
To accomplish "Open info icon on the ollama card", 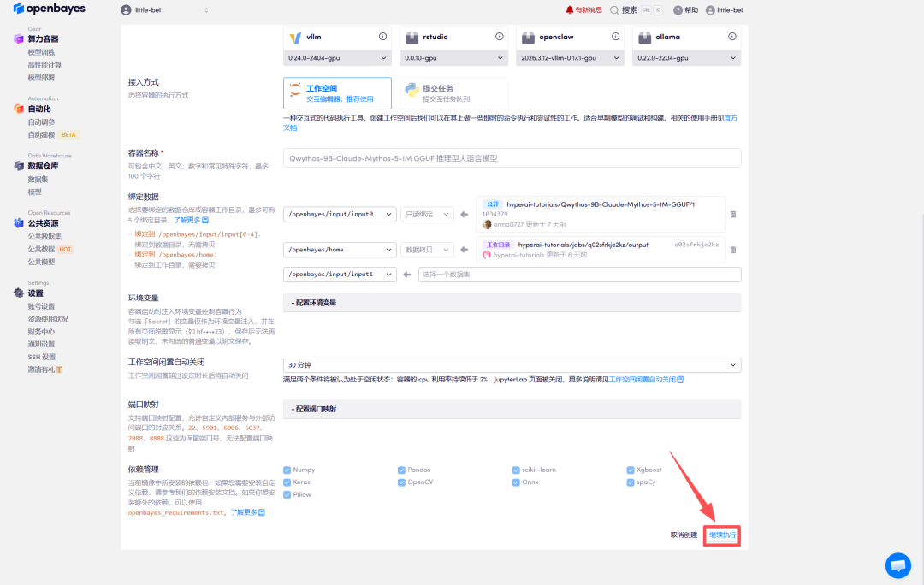I will [731, 37].
